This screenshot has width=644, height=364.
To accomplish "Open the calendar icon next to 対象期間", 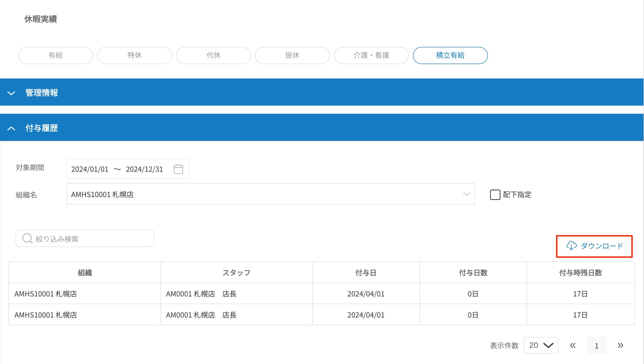I will tap(179, 169).
